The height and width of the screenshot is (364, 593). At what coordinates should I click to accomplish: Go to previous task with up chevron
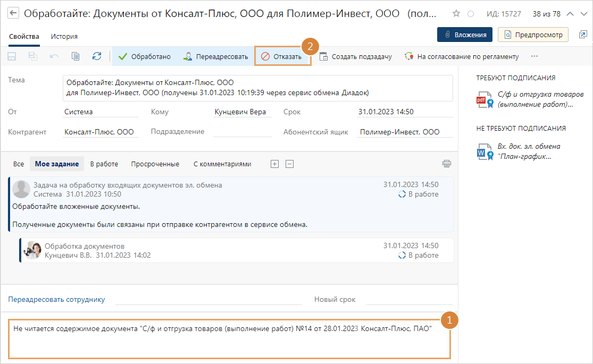(570, 14)
